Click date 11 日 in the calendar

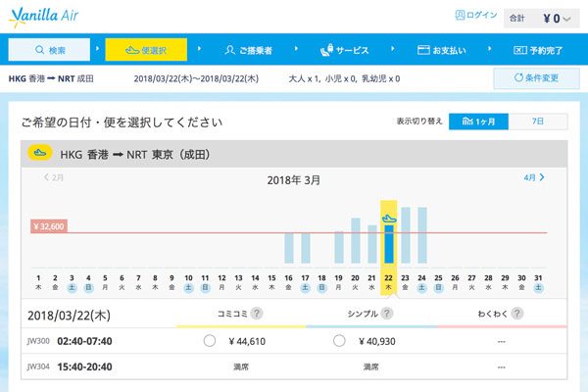205,282
